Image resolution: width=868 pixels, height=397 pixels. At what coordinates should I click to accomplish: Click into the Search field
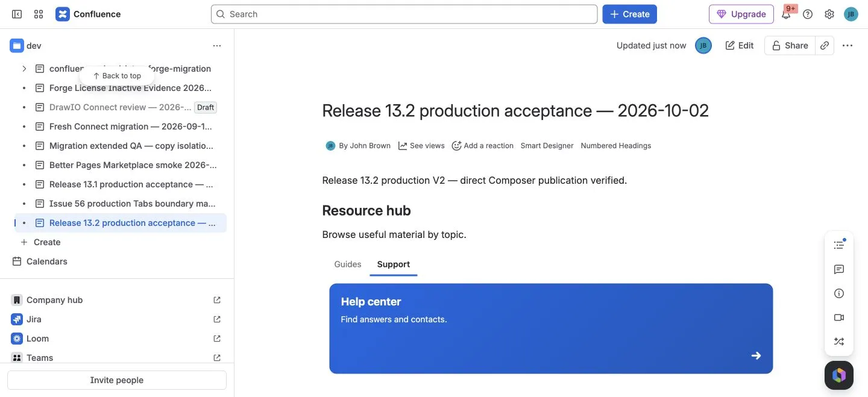point(404,14)
